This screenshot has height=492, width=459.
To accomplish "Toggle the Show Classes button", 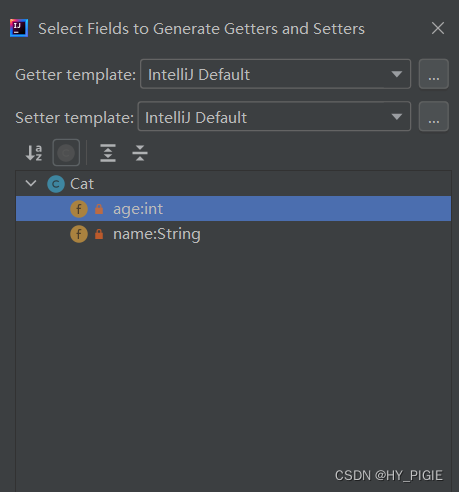I will (x=66, y=153).
